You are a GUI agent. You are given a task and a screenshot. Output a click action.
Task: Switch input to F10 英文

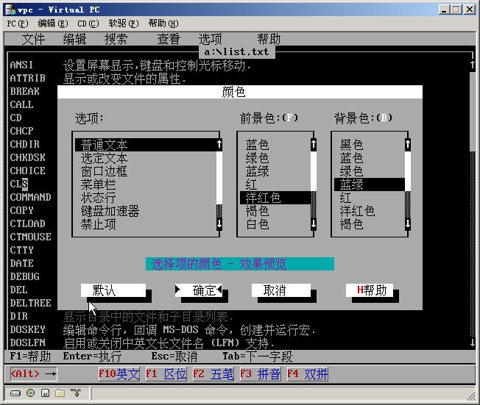pos(119,374)
